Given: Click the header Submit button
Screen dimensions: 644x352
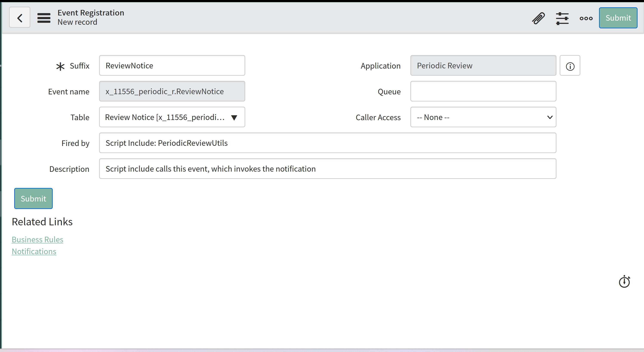Looking at the screenshot, I should coord(618,18).
